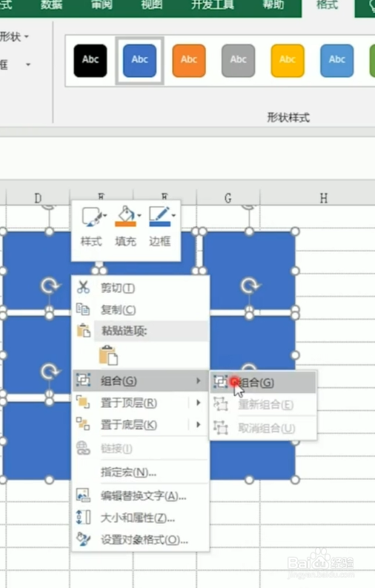
Task: Select column G header
Action: 228,198
